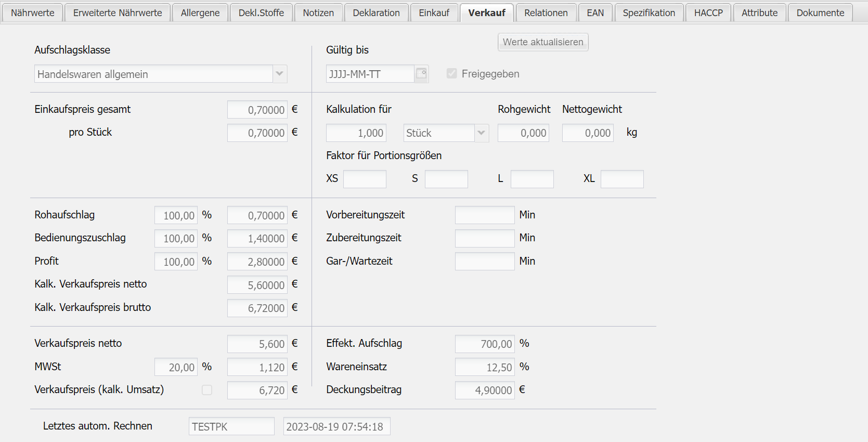Open the Stück unit dropdown
The width and height of the screenshot is (868, 442).
(x=481, y=133)
